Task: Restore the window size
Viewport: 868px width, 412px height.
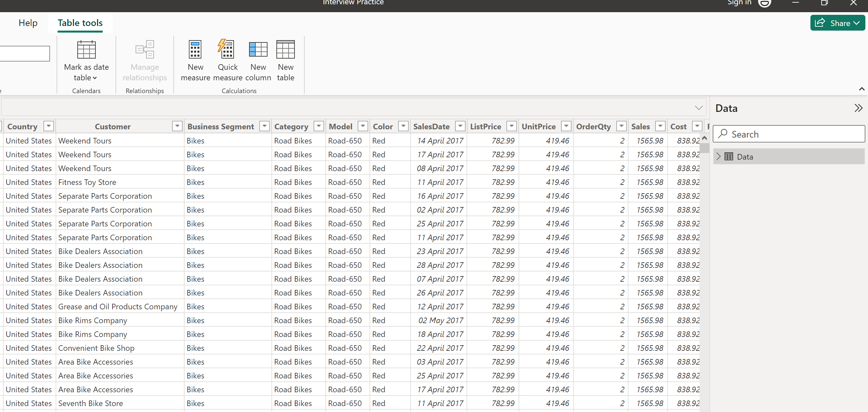Action: click(x=824, y=3)
